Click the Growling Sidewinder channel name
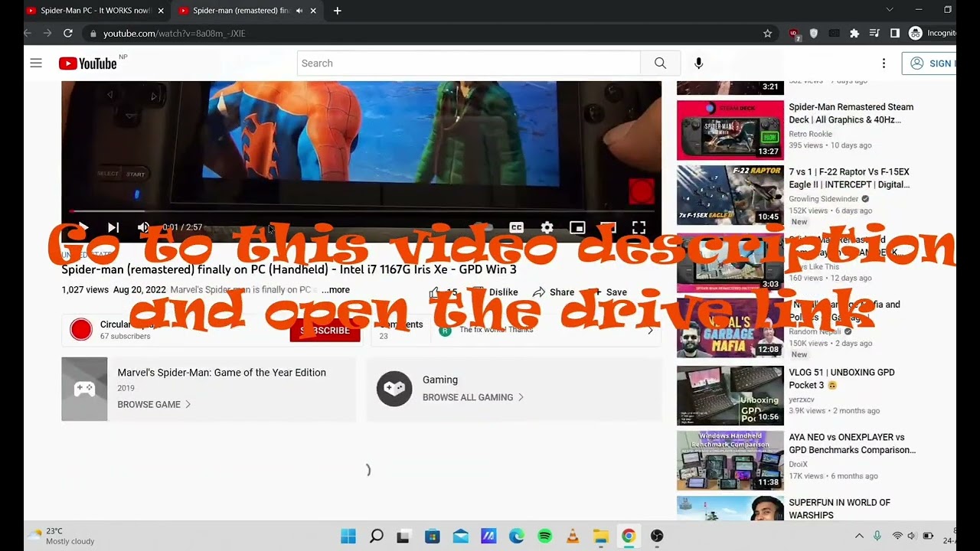The image size is (980, 551). pos(825,199)
